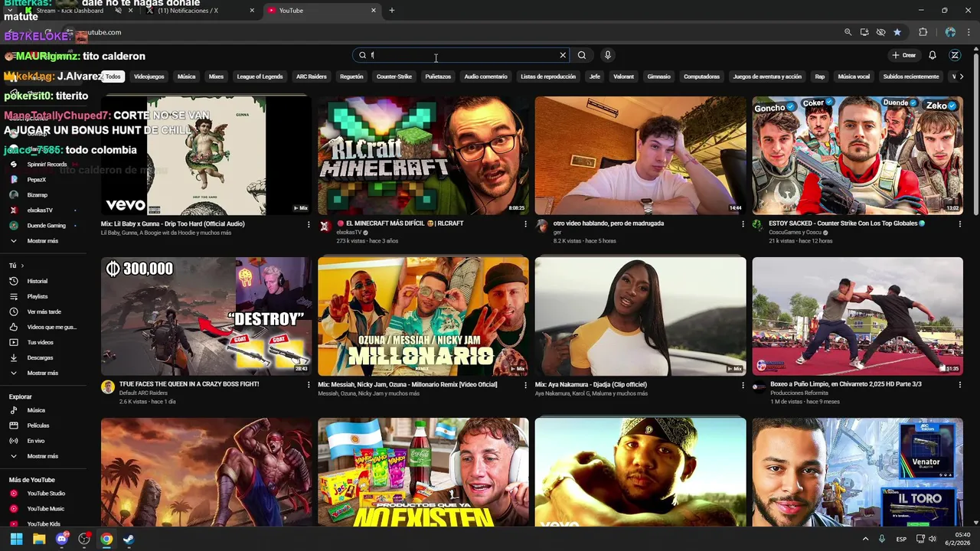This screenshot has height=551, width=980.
Task: Open Tus videos in sidebar
Action: click(x=40, y=342)
